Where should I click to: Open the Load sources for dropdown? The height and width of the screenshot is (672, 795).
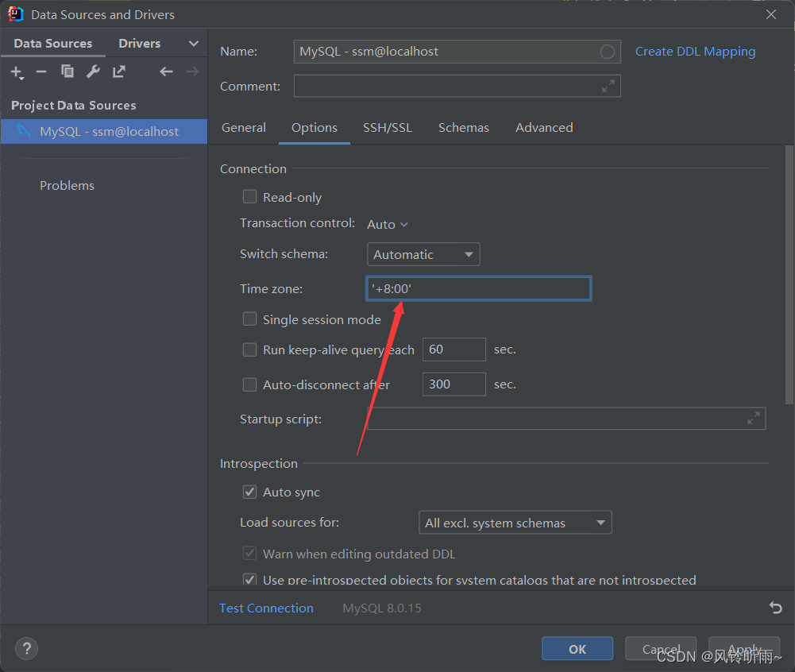click(x=515, y=523)
